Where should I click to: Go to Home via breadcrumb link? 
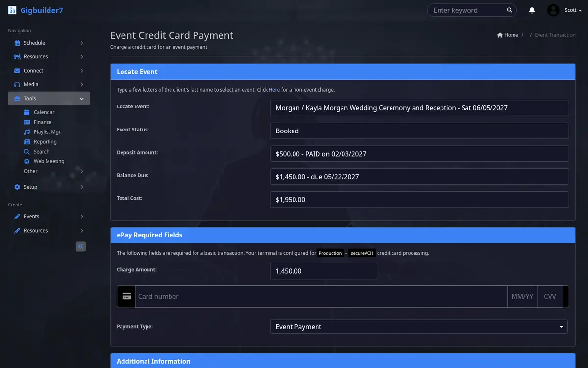[x=511, y=35]
